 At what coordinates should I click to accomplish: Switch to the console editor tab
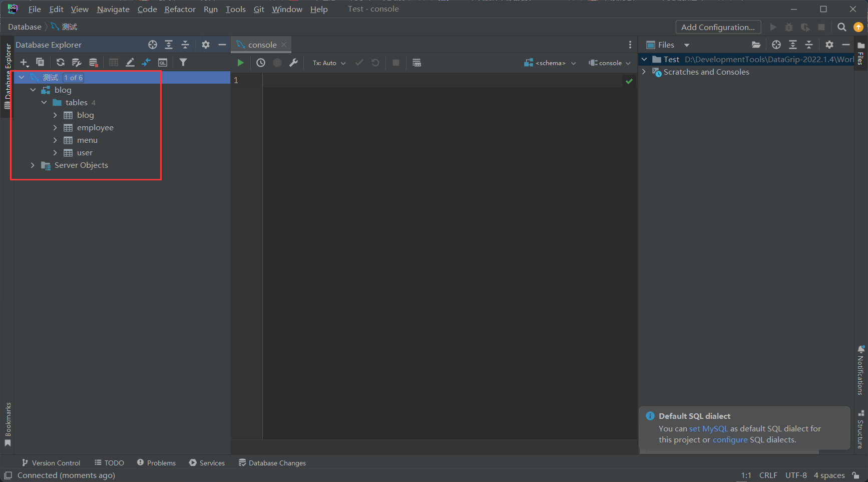262,45
